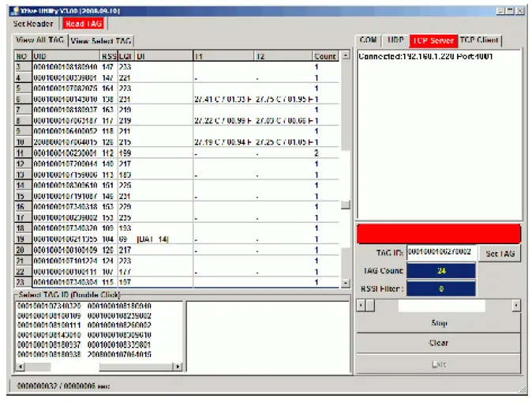Click the T1 temperature value in row 10
532x403 pixels.
click(223, 142)
